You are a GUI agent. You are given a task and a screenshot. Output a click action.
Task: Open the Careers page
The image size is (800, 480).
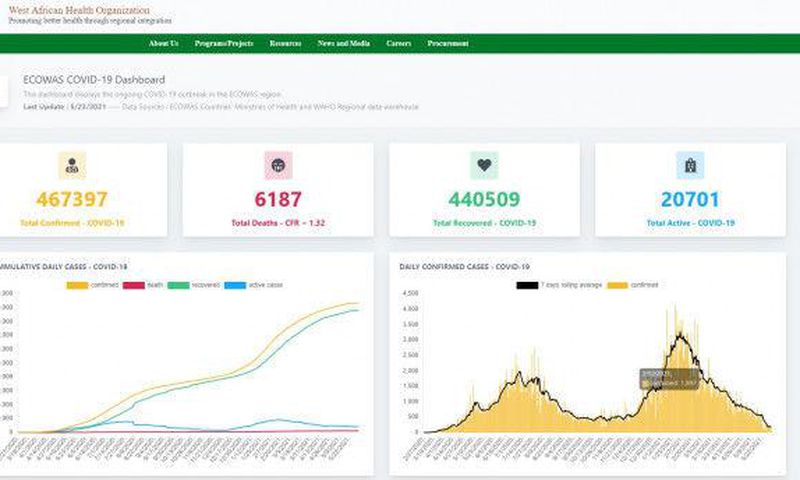(398, 43)
